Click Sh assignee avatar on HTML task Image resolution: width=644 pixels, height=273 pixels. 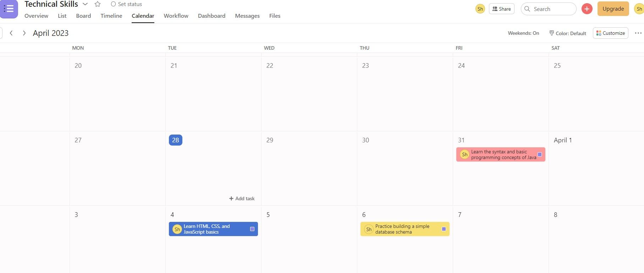(177, 229)
